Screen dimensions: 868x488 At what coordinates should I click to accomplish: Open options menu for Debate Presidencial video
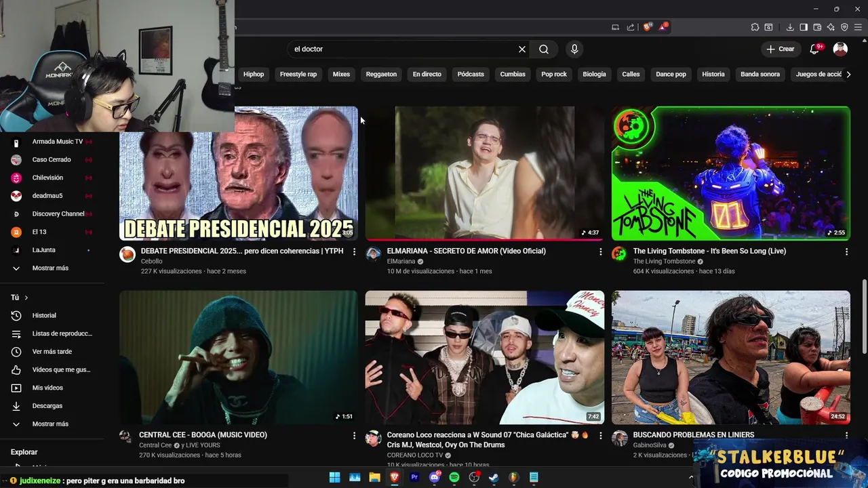point(354,251)
